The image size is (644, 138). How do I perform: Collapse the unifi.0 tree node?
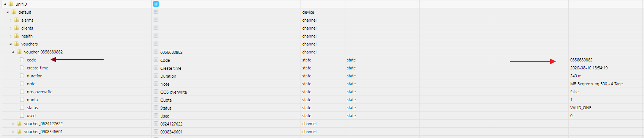tap(5, 4)
